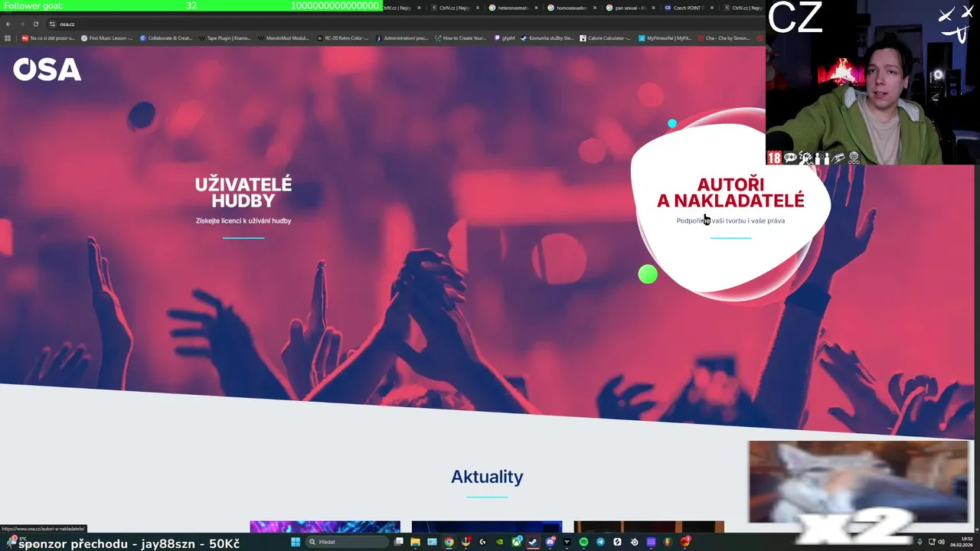The width and height of the screenshot is (980, 551).
Task: Open the Collaborate & Create bookmark
Action: (x=166, y=37)
